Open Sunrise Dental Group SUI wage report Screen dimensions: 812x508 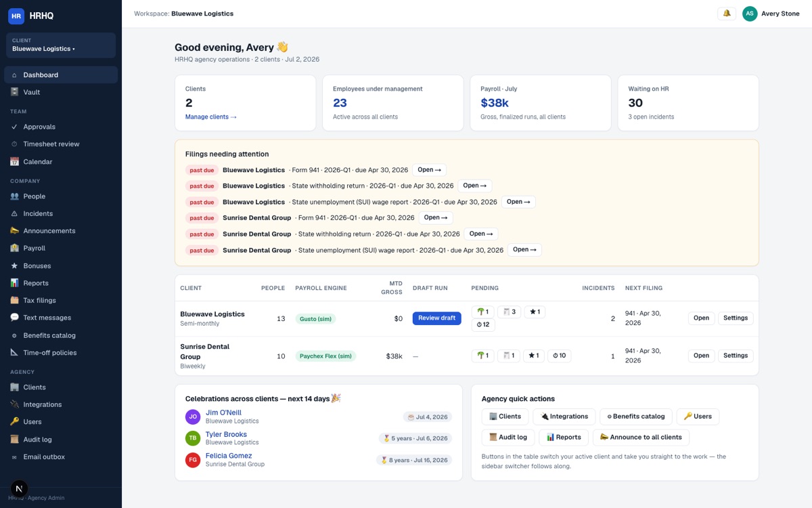[x=524, y=250]
